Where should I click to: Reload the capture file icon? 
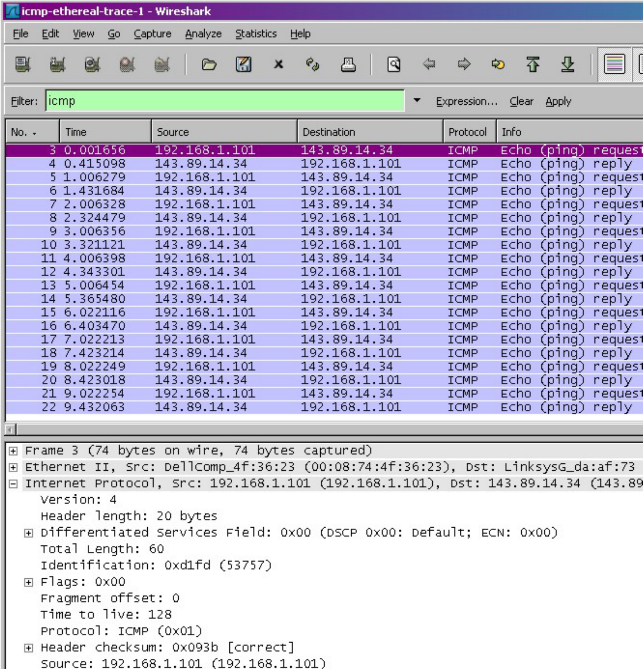313,65
